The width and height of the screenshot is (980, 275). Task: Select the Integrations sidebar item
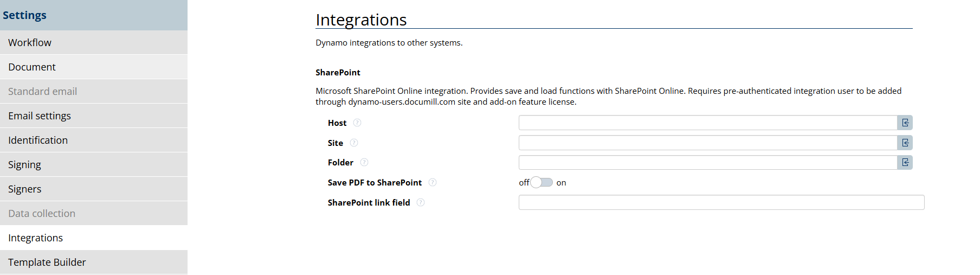click(x=36, y=238)
